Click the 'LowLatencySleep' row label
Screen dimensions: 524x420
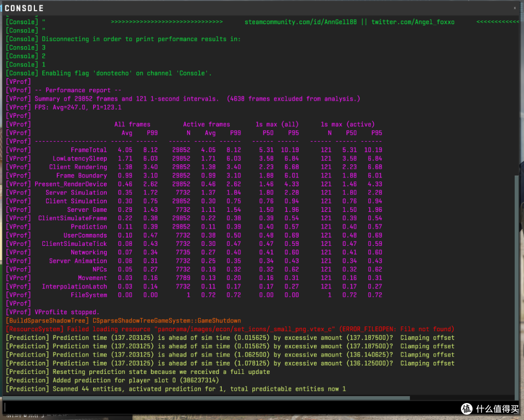(x=80, y=159)
